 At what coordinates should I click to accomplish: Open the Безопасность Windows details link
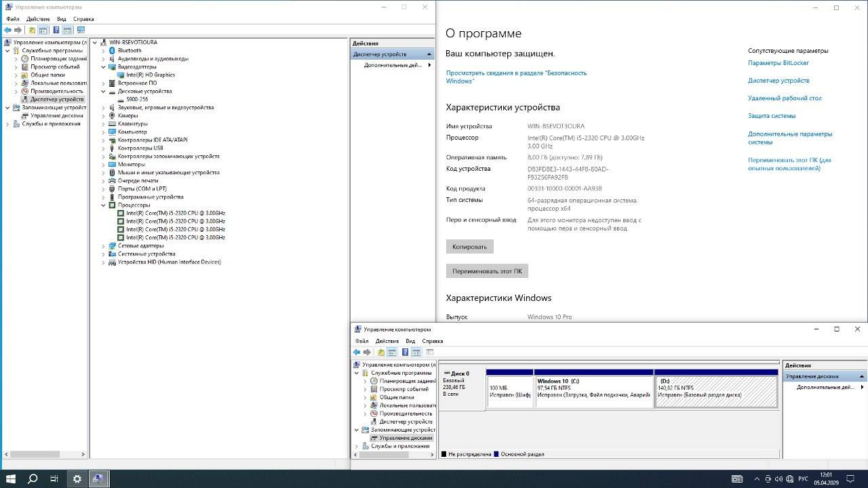pyautogui.click(x=516, y=77)
